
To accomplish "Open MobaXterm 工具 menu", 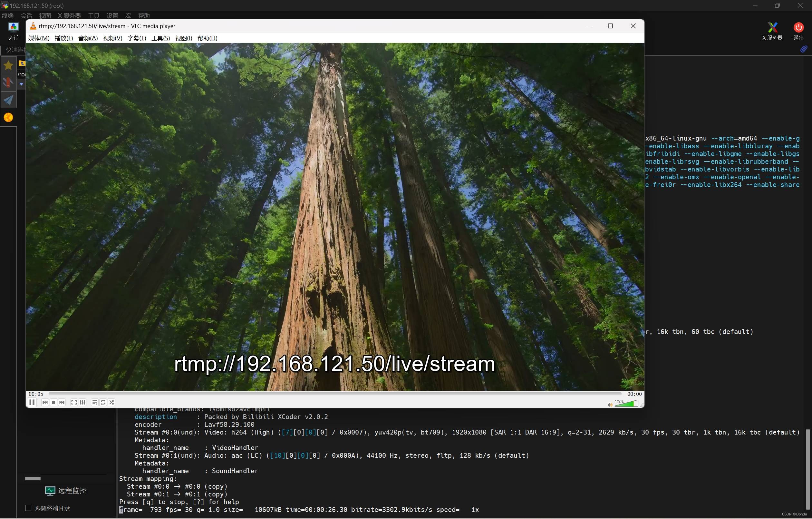I will (94, 15).
